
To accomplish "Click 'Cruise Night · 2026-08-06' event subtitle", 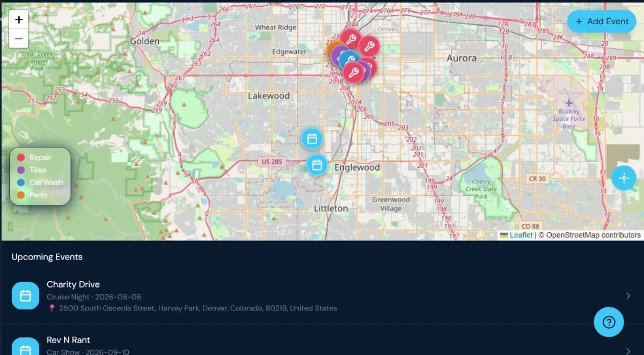I will [x=94, y=297].
